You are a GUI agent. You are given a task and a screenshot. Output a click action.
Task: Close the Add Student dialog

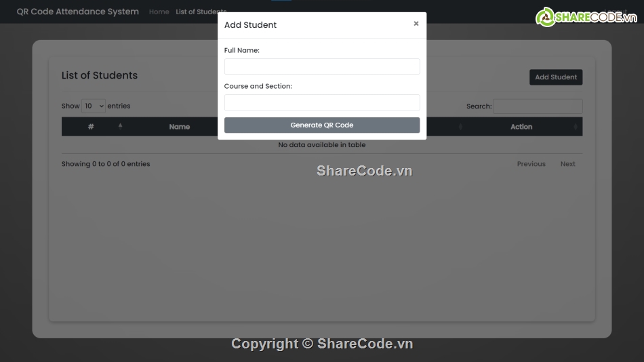click(416, 24)
